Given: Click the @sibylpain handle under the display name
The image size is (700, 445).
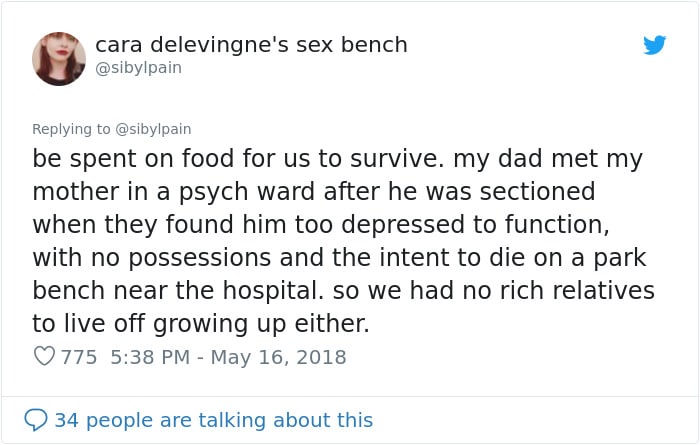Looking at the screenshot, I should (138, 68).
